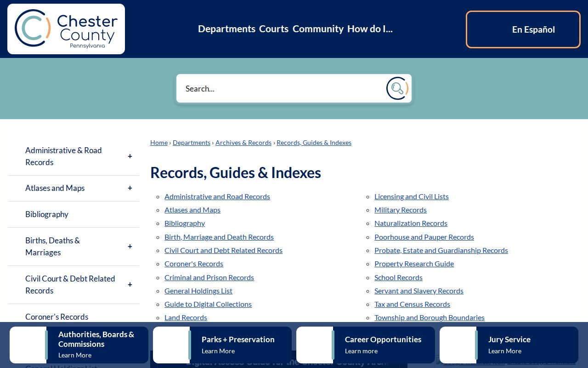This screenshot has width=588, height=368.
Task: Open Poorhouse and Pauper Records link
Action: click(424, 237)
